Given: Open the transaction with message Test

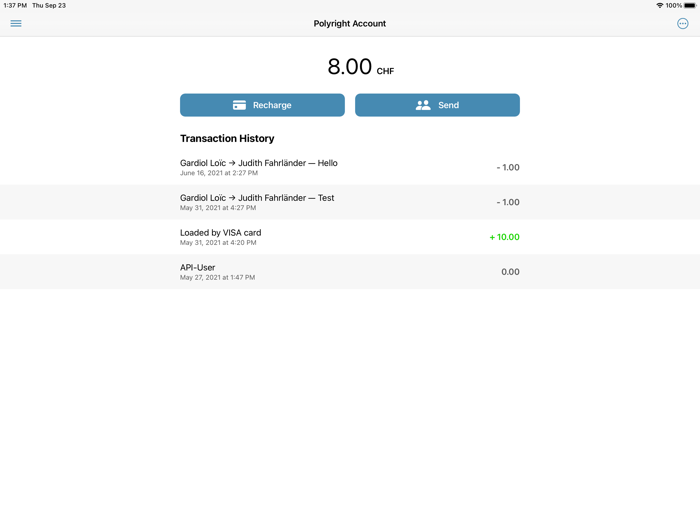Looking at the screenshot, I should (350, 202).
